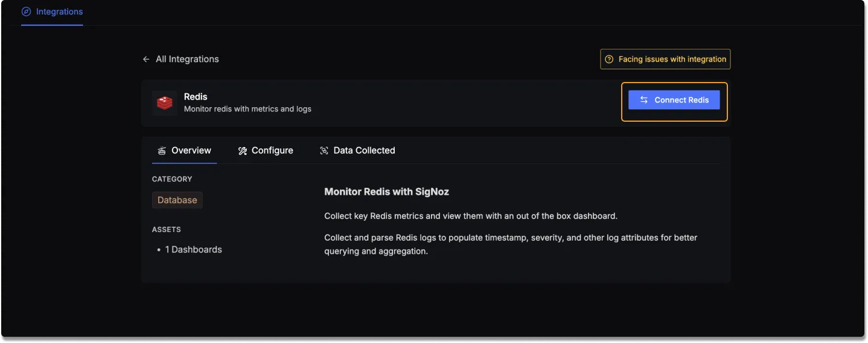Click the Redis logo icon

click(165, 103)
